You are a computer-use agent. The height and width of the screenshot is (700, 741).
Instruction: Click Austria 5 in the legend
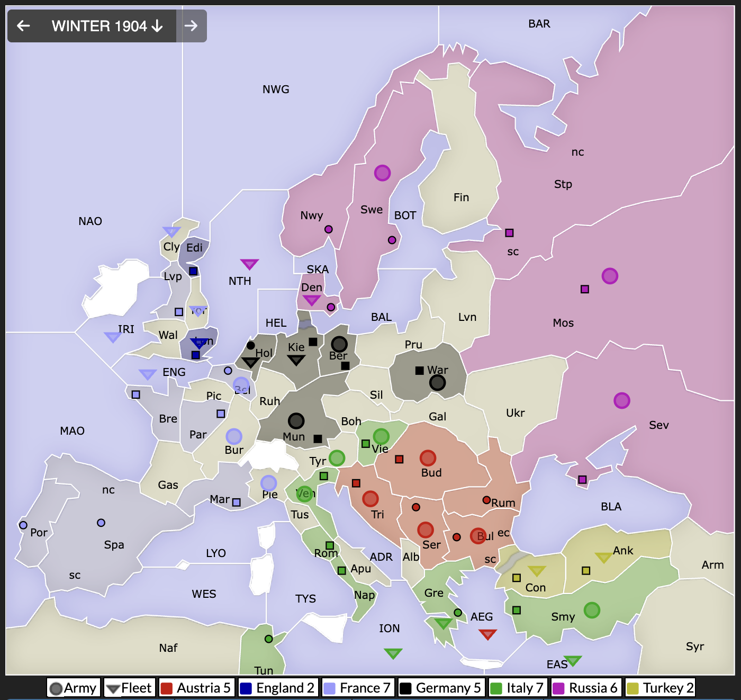coord(197,688)
